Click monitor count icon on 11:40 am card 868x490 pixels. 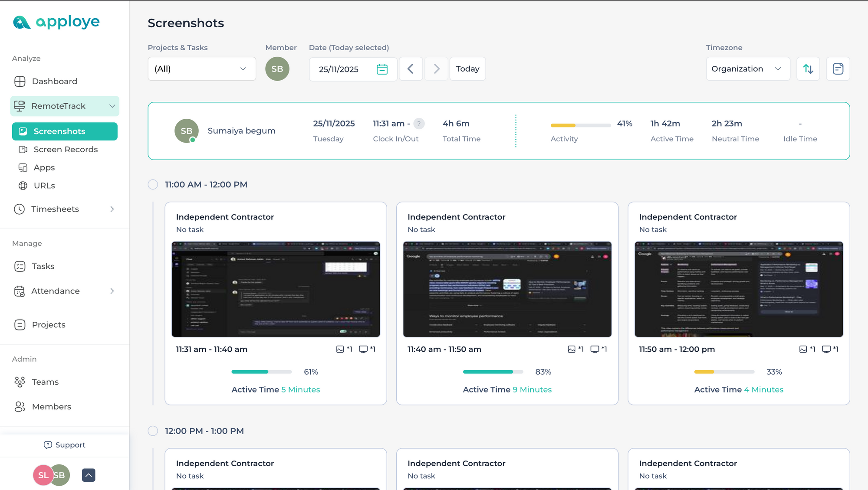point(595,350)
